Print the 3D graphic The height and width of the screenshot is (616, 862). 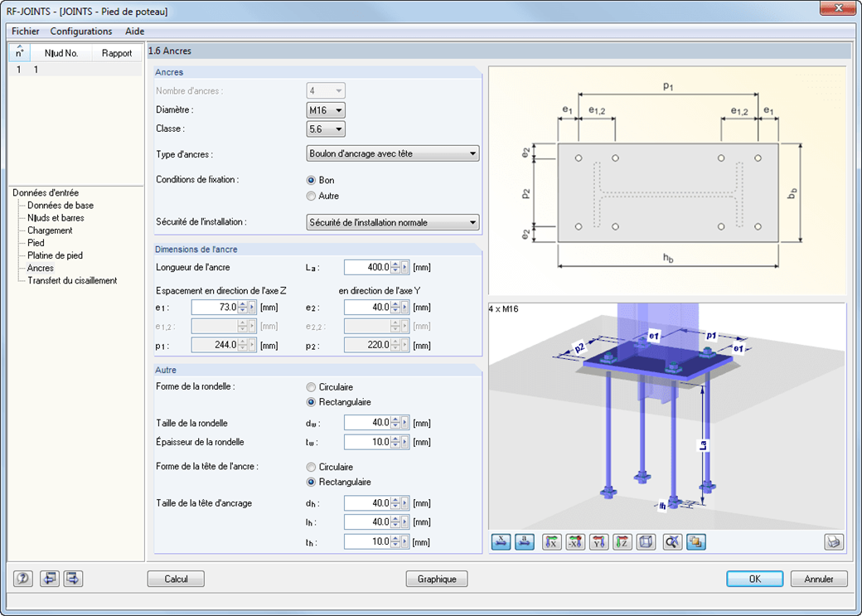[834, 541]
